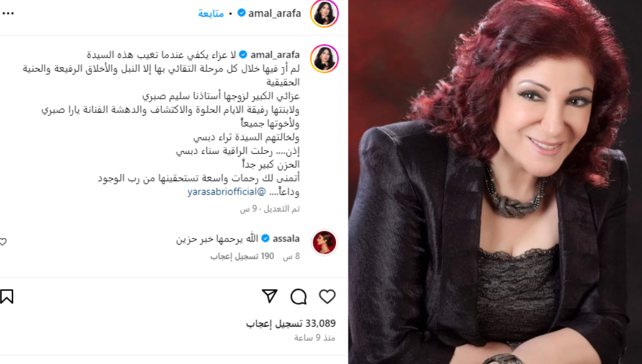This screenshot has height=364, width=642.
Task: Click the woman's portrait photo
Action: tap(495, 182)
